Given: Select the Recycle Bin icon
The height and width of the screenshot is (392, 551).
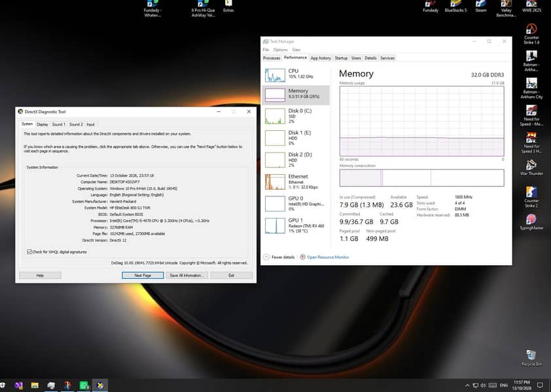Looking at the screenshot, I should [x=531, y=358].
